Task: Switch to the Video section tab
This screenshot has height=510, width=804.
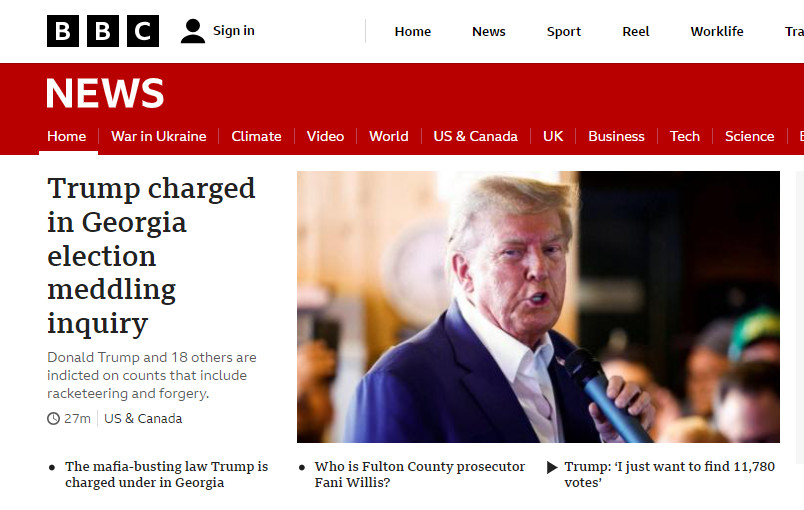Action: (325, 136)
